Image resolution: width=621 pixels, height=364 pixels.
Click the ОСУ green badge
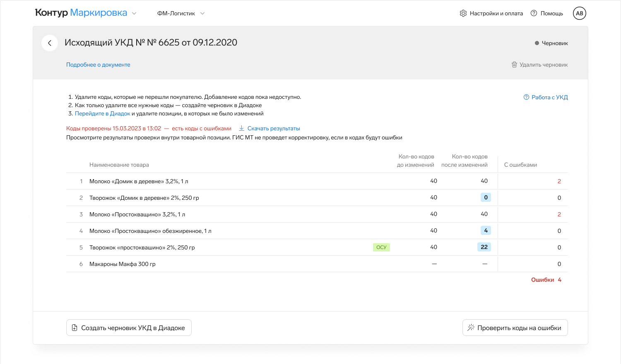[x=381, y=247]
